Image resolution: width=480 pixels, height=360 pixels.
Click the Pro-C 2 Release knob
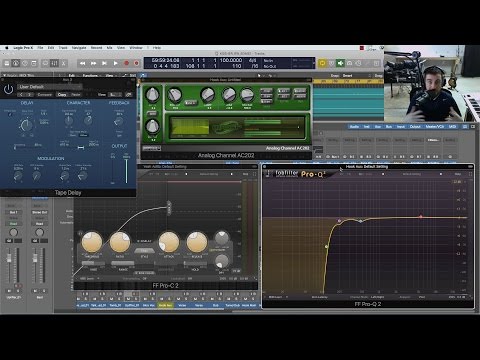[197, 242]
